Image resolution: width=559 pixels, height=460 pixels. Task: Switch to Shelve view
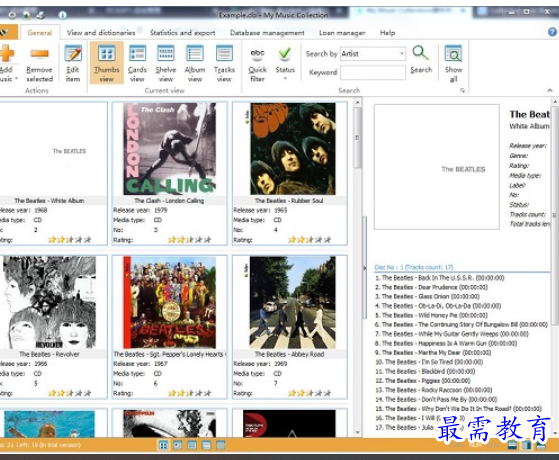point(166,64)
